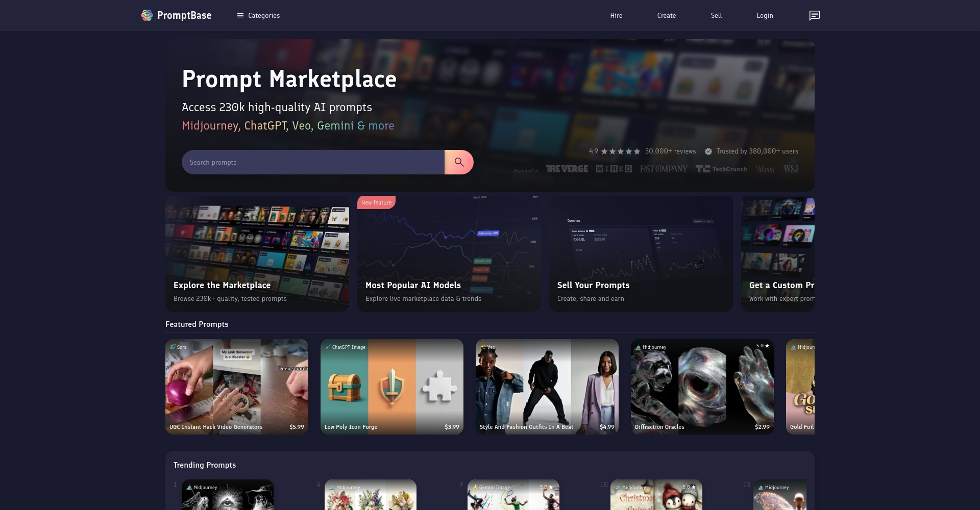The image size is (980, 510).
Task: Click the TechCrunch featured logo
Action: pos(721,169)
